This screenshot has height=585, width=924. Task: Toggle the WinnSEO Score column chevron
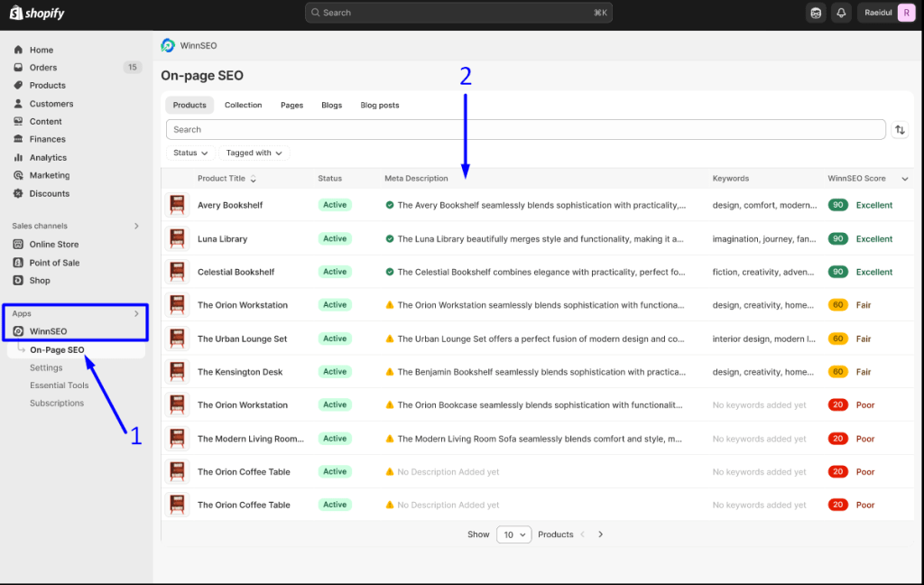904,179
